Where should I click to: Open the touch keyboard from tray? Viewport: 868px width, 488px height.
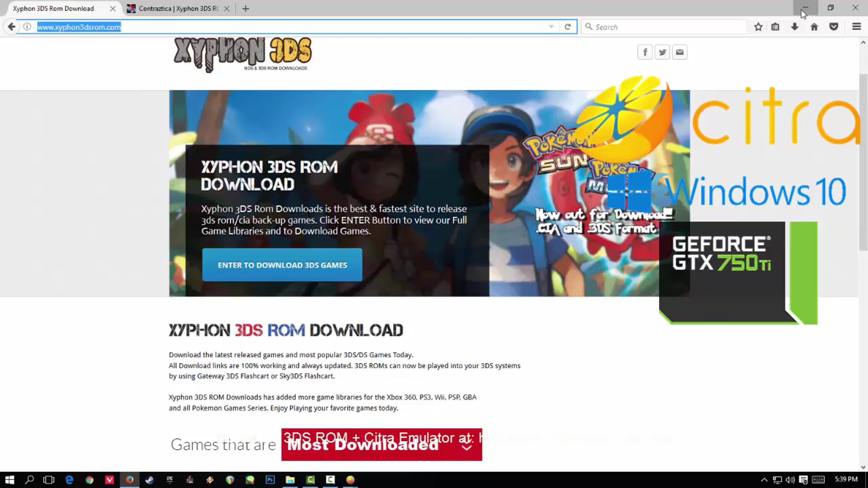click(818, 480)
